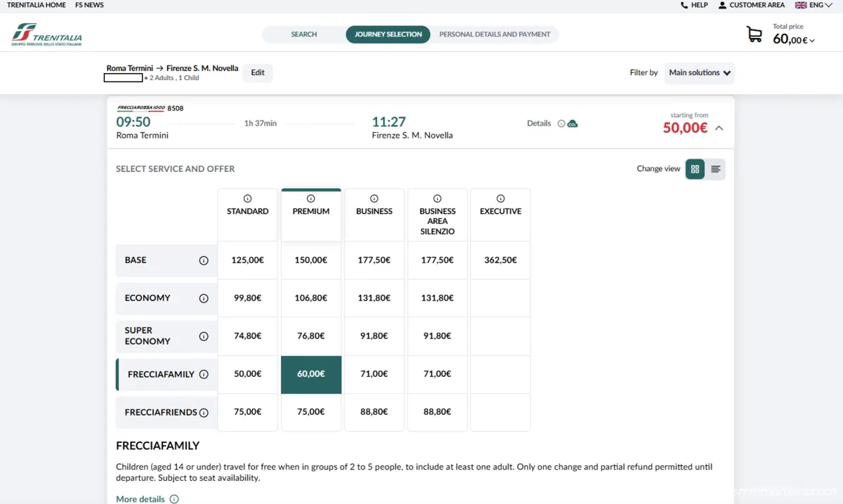
Task: Open the shopping cart icon
Action: pos(754,34)
